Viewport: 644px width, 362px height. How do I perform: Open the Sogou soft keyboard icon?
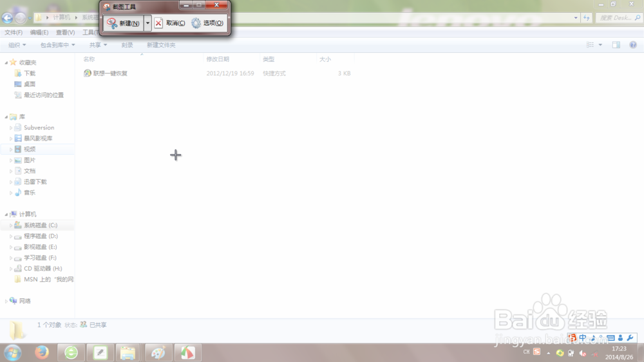pyautogui.click(x=611, y=338)
